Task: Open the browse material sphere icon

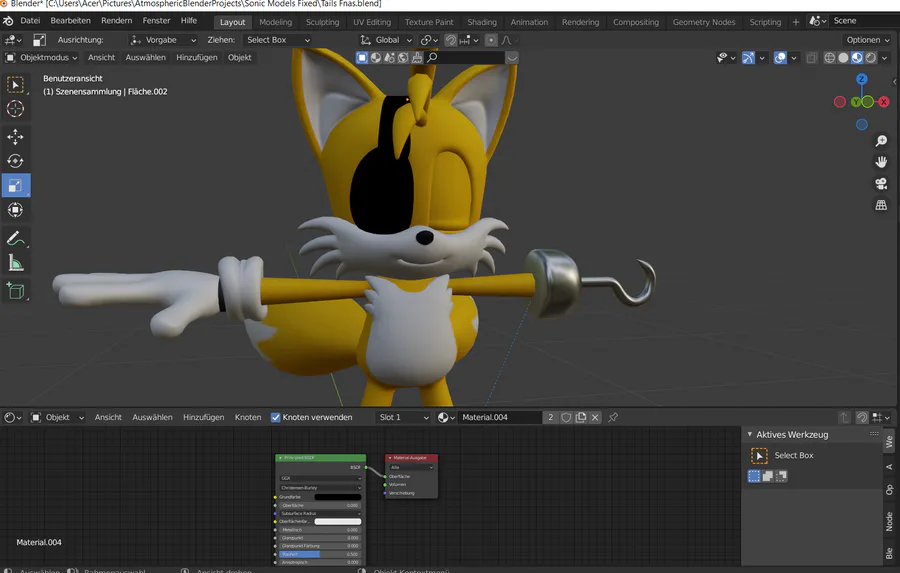Action: pyautogui.click(x=446, y=417)
